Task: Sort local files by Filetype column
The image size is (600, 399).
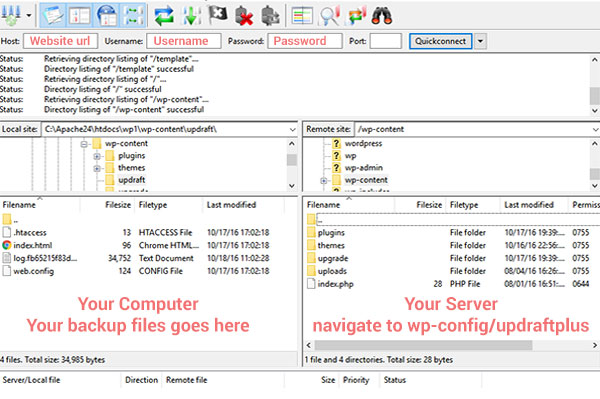Action: pos(153,205)
